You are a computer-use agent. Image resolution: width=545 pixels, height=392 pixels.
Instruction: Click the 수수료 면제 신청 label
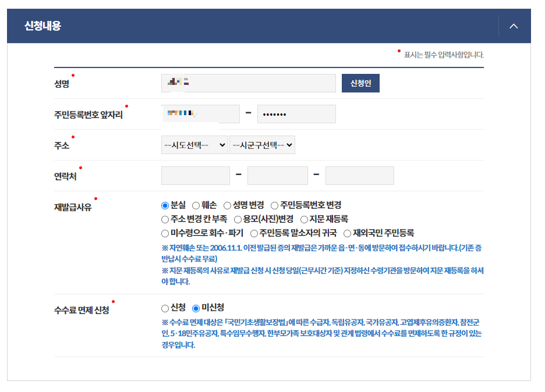[82, 310]
